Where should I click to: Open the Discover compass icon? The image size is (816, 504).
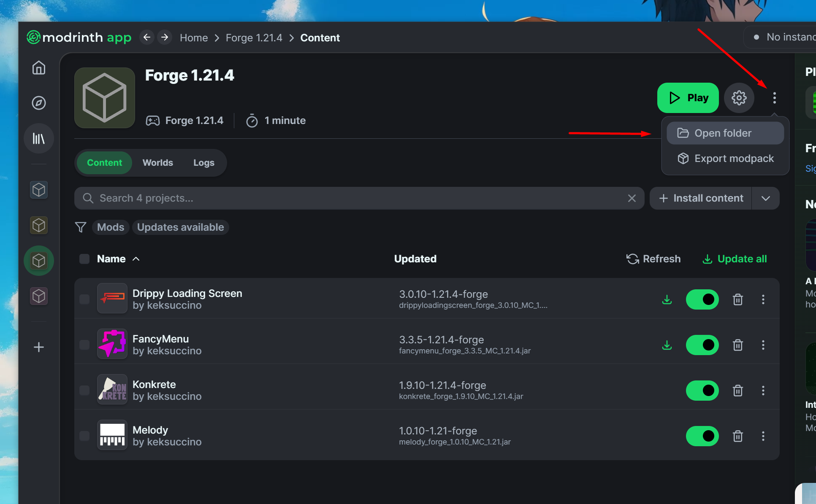coord(39,103)
